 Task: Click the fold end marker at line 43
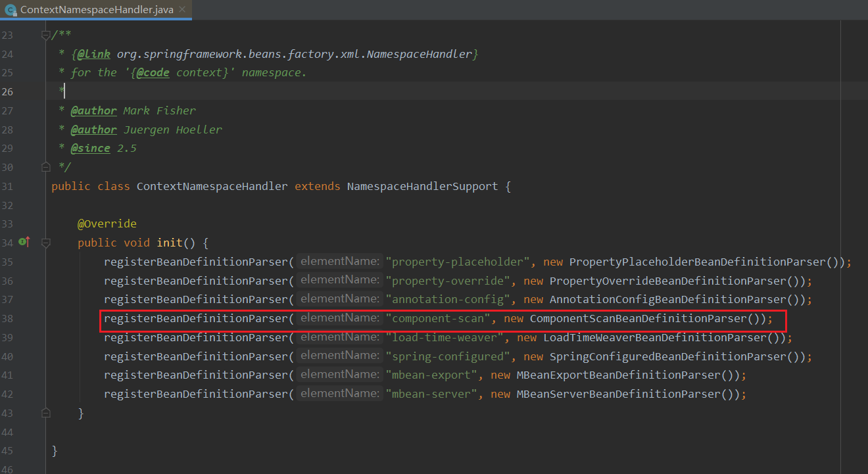click(45, 413)
